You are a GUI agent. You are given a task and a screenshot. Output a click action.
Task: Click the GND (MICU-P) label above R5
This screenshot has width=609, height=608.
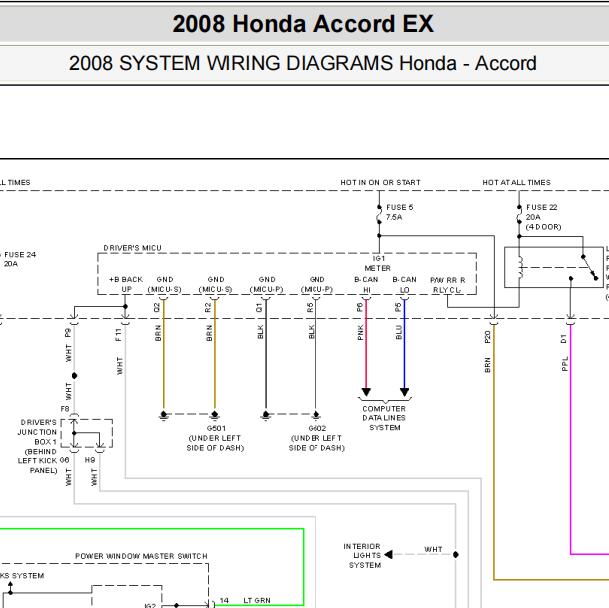click(317, 284)
